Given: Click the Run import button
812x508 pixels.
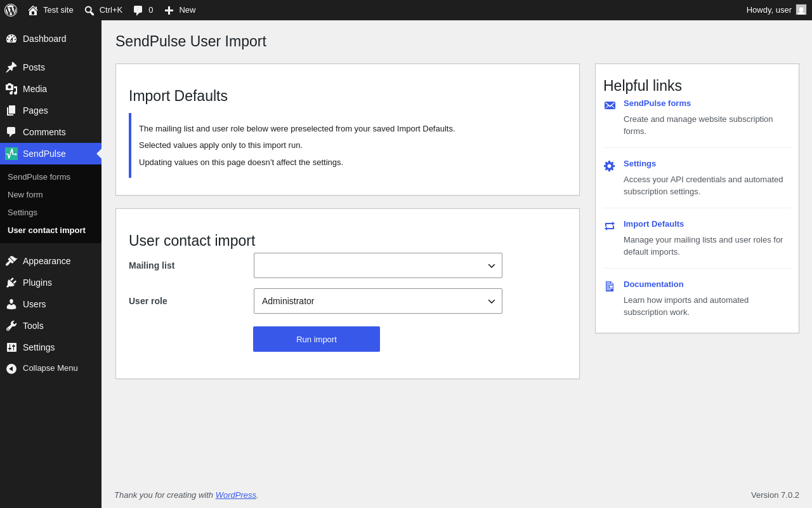Looking at the screenshot, I should point(317,339).
